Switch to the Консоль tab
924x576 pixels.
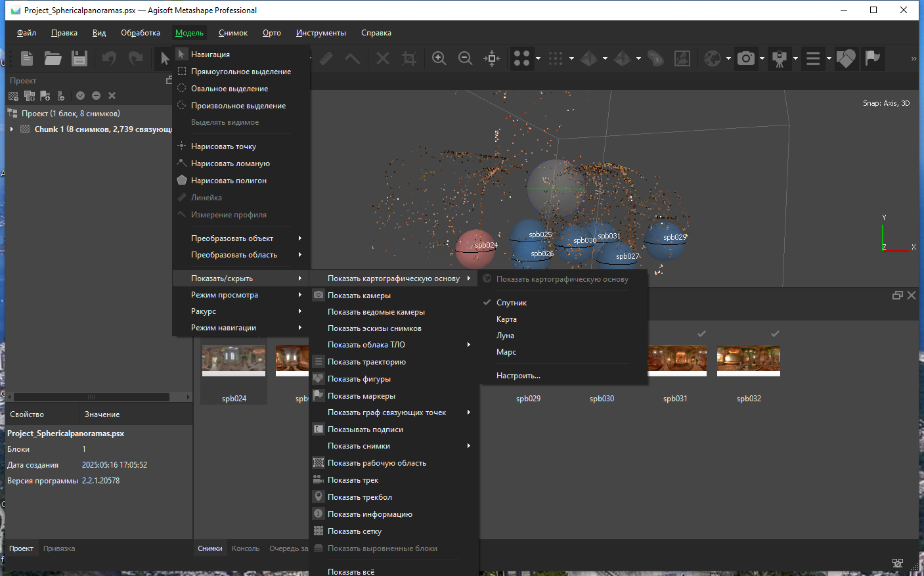pos(246,548)
